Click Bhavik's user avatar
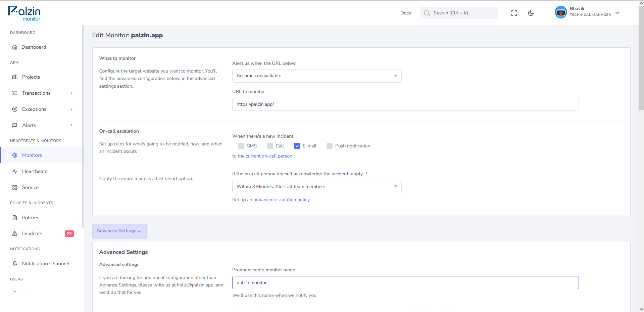 [561, 12]
